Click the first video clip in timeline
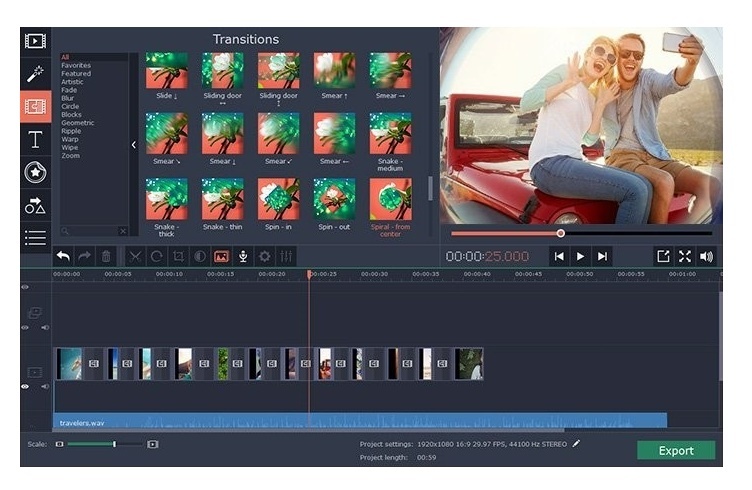The image size is (752, 490). click(x=69, y=364)
